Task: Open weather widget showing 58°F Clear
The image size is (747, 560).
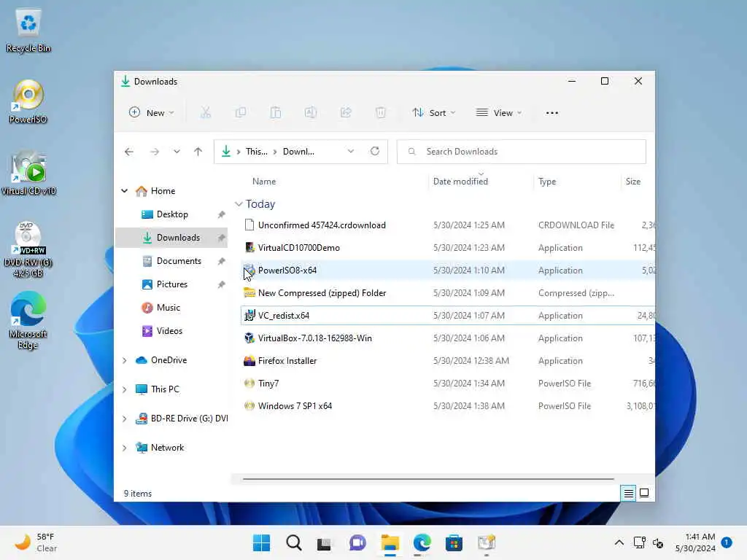Action: (35, 542)
